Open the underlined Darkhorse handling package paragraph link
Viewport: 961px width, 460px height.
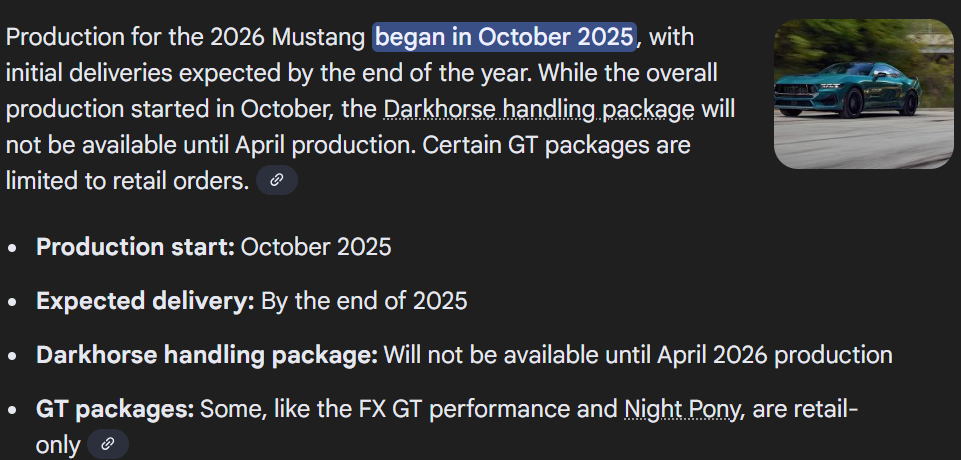coord(538,109)
